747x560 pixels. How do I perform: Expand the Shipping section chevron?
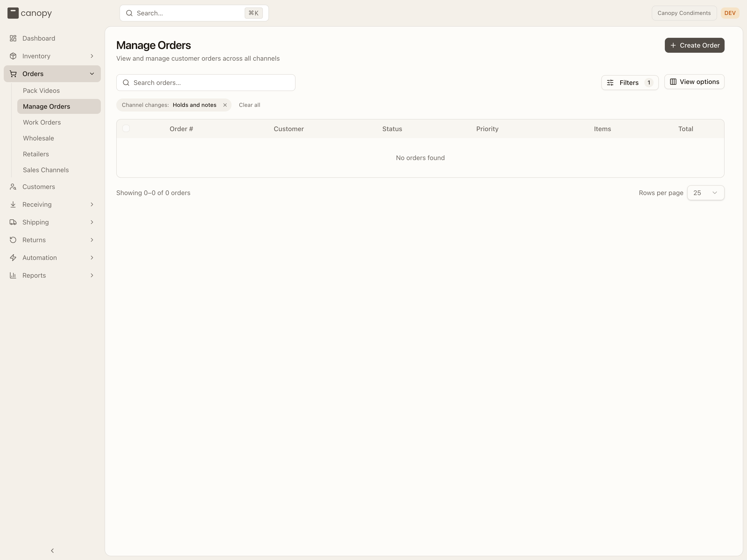(x=92, y=222)
